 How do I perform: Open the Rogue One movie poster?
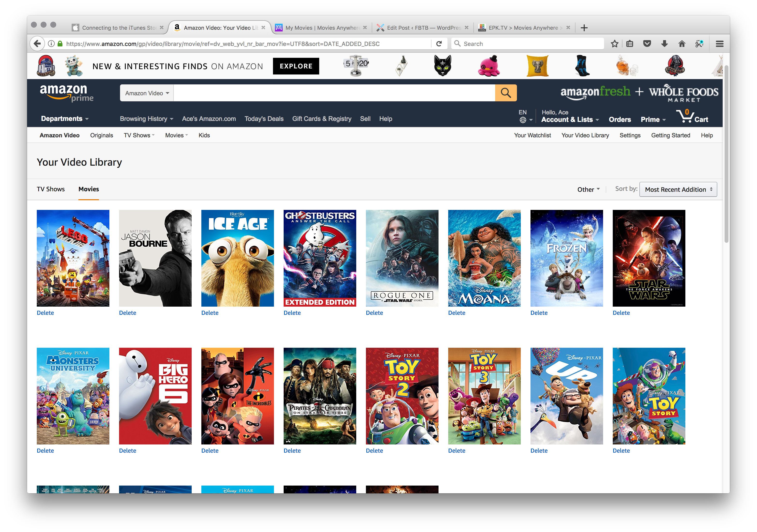tap(402, 258)
